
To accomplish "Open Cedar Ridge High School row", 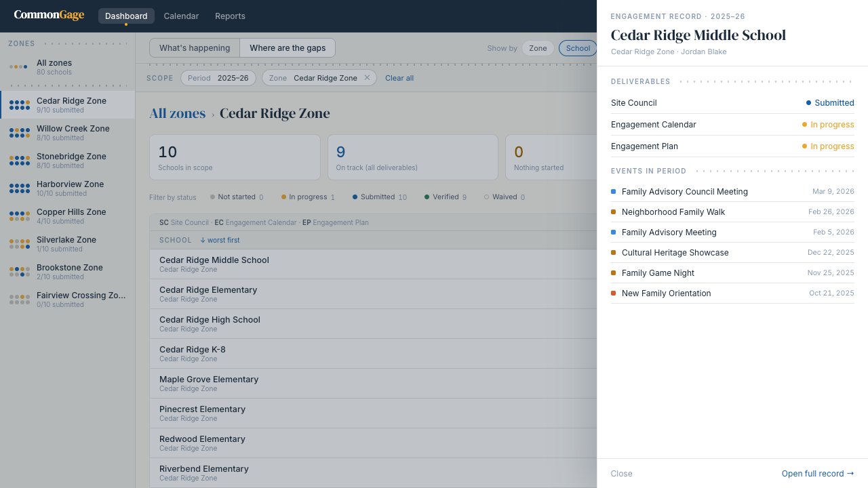I will click(x=373, y=324).
